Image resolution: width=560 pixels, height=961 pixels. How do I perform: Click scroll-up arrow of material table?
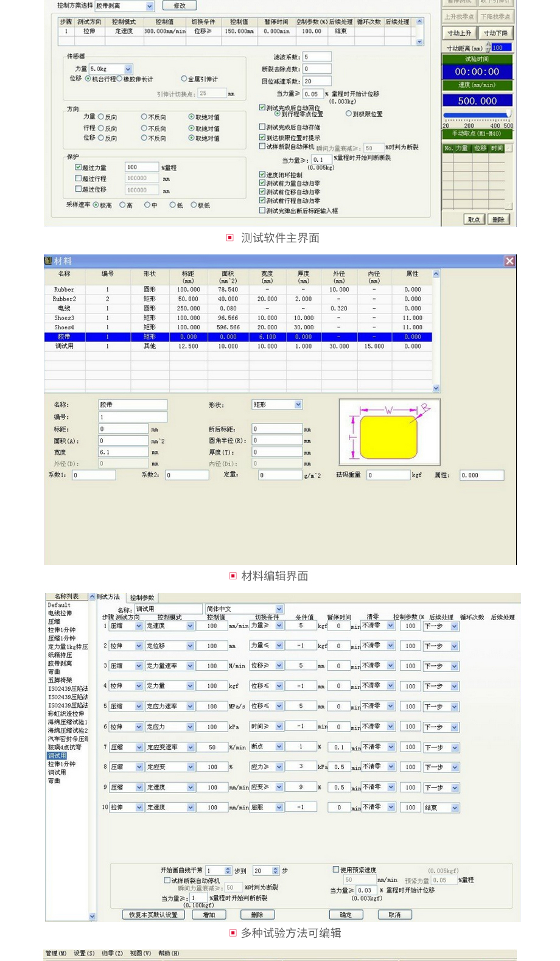click(436, 274)
